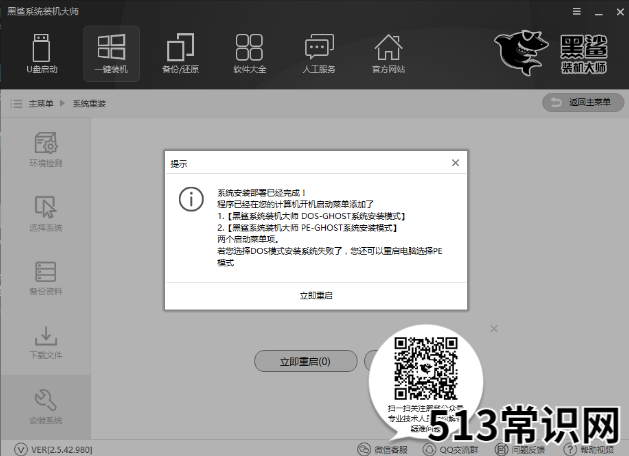Open 人工服务 chat support
The height and width of the screenshot is (456, 629).
(319, 54)
